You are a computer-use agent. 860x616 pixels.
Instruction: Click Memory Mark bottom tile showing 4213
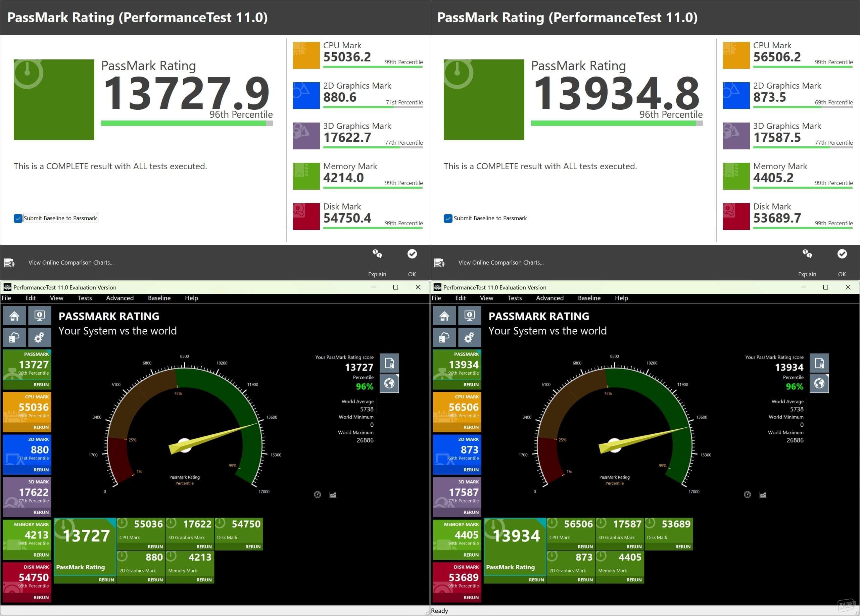coord(190,567)
